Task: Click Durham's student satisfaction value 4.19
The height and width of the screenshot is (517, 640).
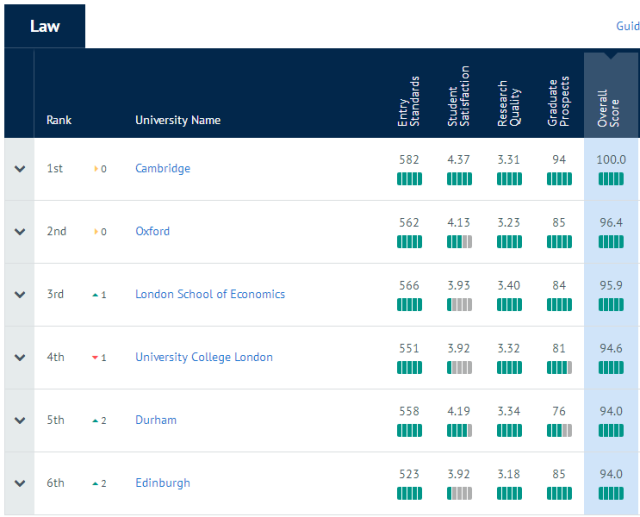Action: [459, 411]
